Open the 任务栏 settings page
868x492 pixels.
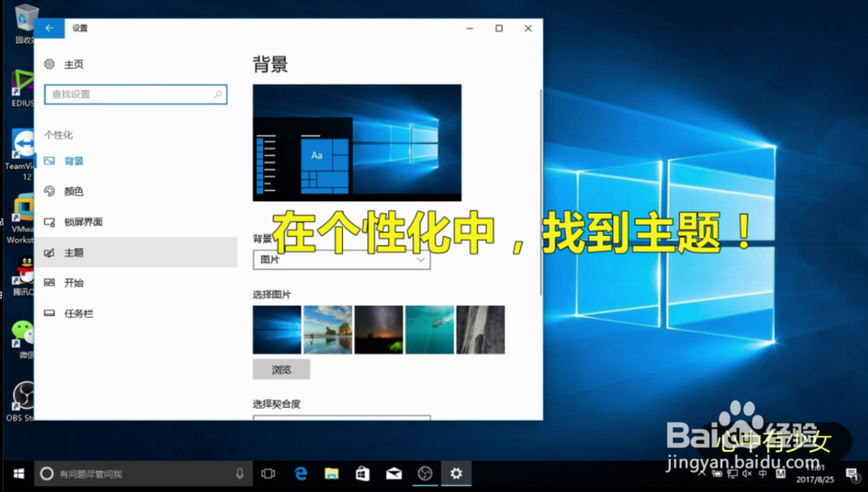coord(135,313)
